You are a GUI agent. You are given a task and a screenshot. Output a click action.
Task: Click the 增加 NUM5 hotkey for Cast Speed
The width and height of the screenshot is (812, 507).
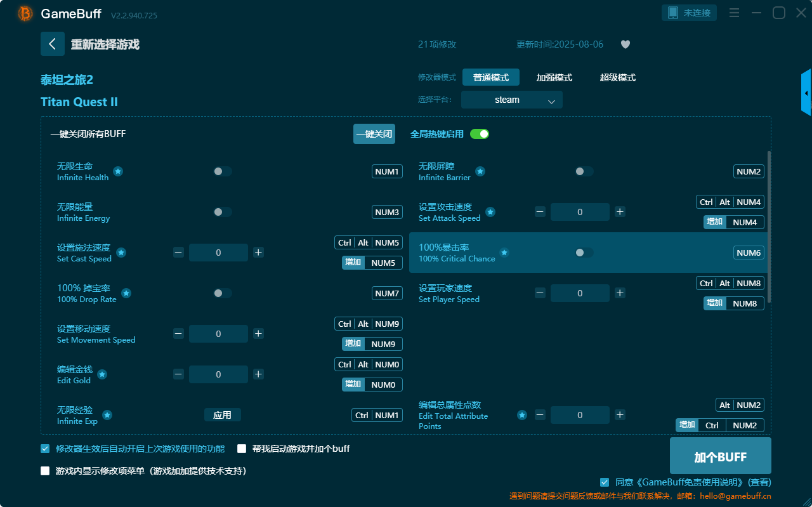[372, 263]
